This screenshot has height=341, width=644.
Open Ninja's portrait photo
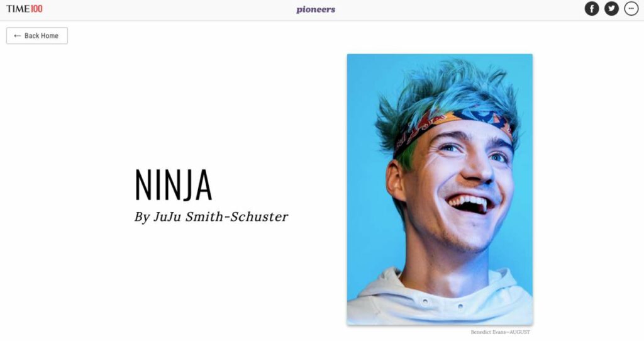440,189
